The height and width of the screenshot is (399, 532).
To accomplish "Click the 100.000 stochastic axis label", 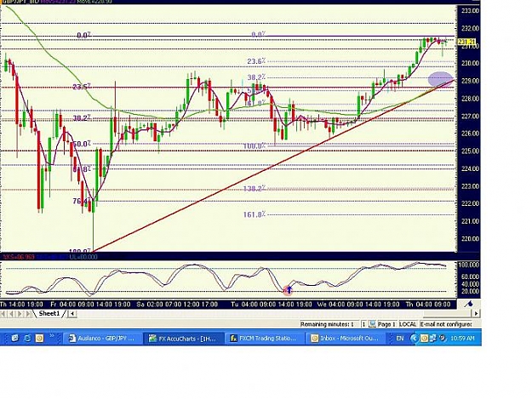I will click(x=468, y=265).
